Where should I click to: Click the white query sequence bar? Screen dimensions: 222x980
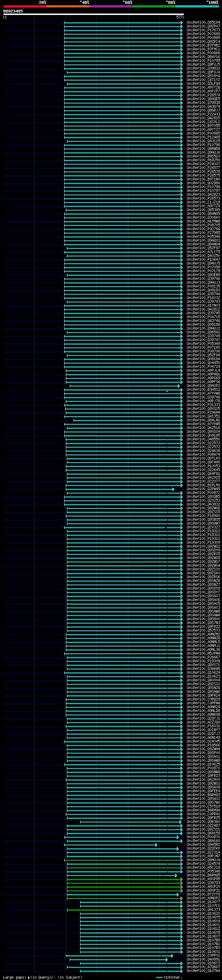tap(93, 14)
